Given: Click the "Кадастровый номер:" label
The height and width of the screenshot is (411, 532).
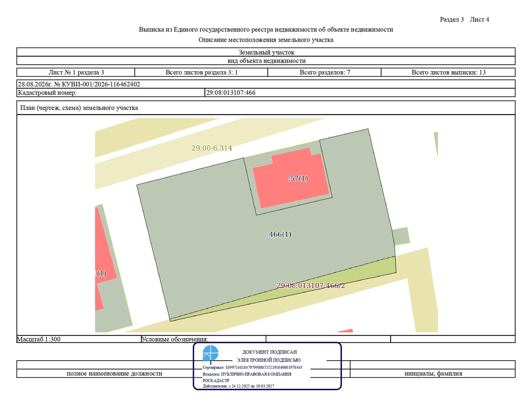Looking at the screenshot, I should coord(47,93).
